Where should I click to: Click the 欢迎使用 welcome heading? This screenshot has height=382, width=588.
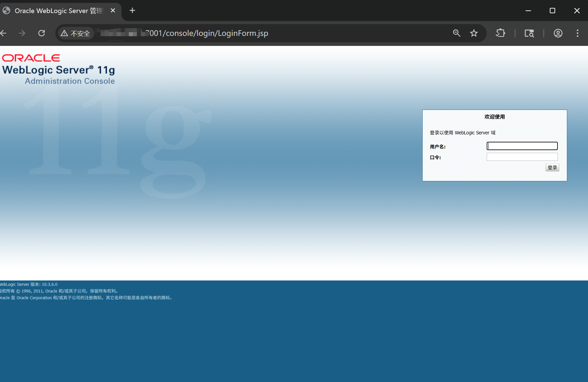pos(494,117)
